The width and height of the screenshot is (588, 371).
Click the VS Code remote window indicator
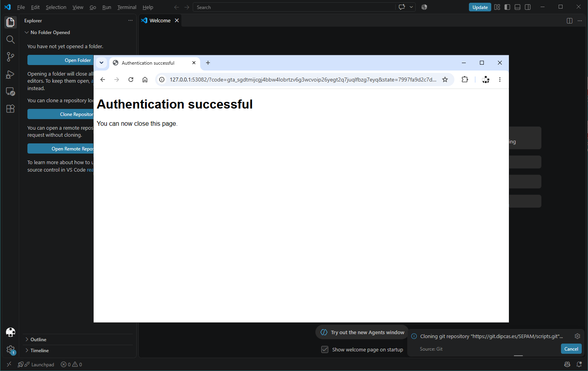[9, 364]
